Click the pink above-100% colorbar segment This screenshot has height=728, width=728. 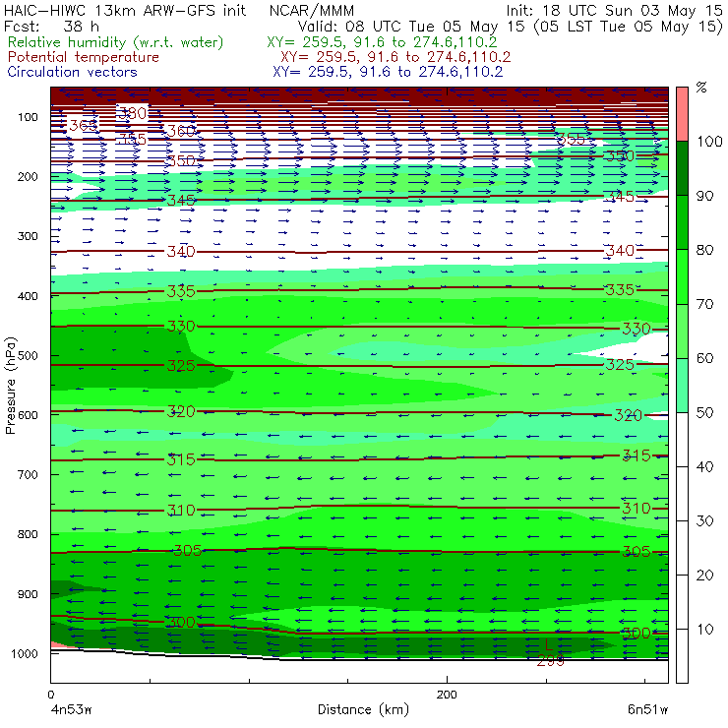(x=682, y=114)
